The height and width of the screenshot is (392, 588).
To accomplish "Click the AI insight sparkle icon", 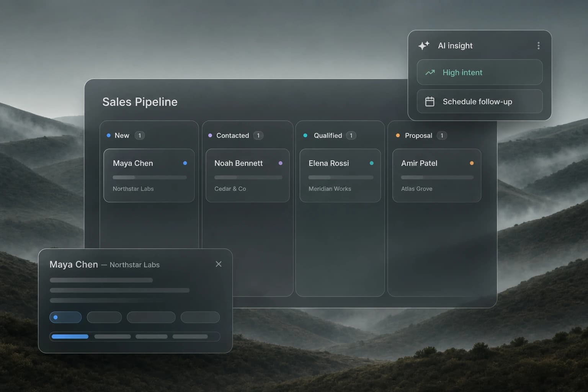I will 424,46.
